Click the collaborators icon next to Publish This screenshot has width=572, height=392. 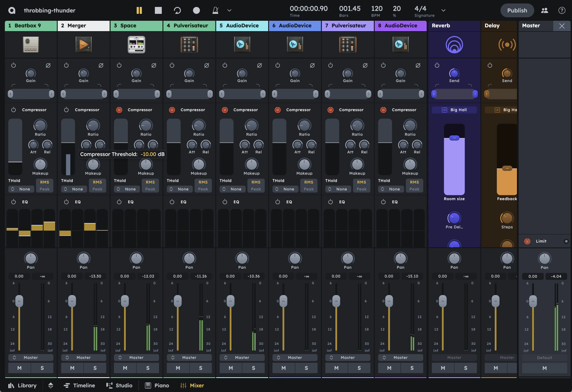coord(544,10)
